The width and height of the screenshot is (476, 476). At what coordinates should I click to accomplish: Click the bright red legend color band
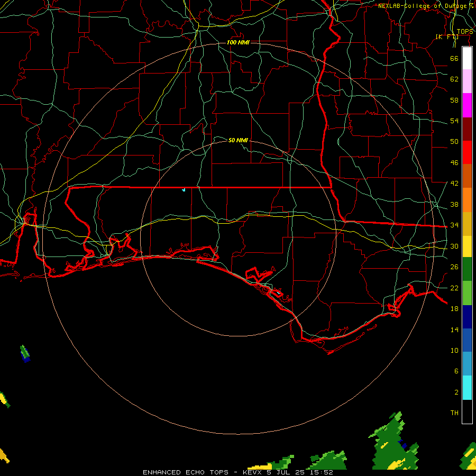pos(467,152)
